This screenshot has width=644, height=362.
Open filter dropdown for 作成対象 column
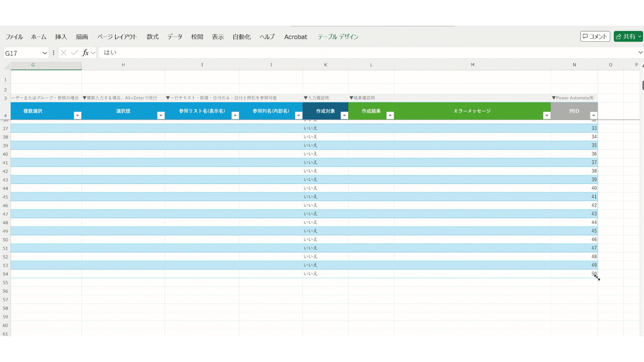click(344, 116)
